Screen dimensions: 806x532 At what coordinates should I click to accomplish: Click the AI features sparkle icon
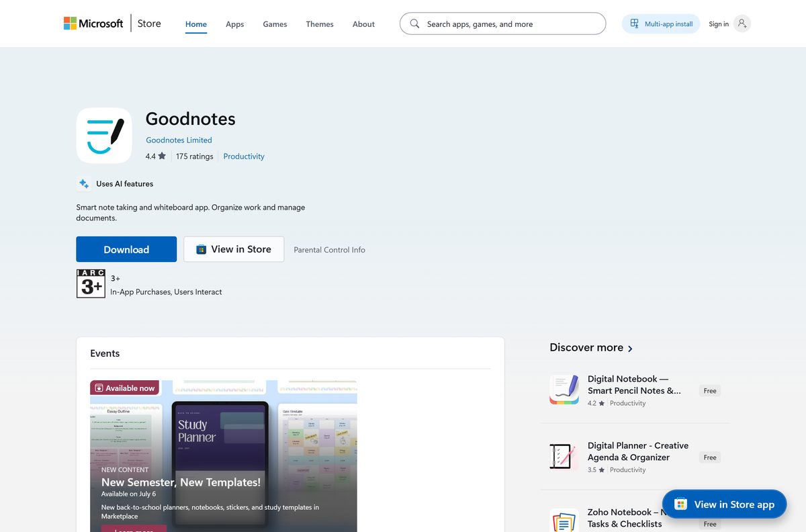[x=84, y=183]
